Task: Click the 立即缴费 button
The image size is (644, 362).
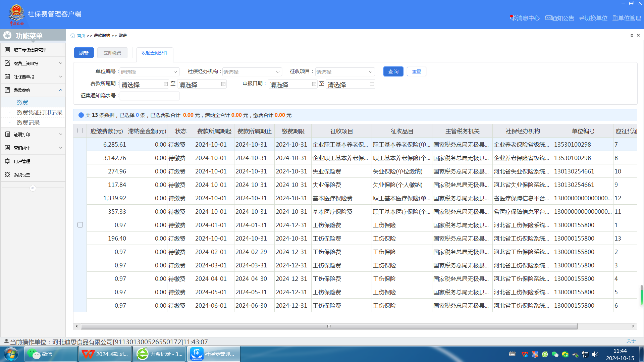Action: [x=112, y=53]
